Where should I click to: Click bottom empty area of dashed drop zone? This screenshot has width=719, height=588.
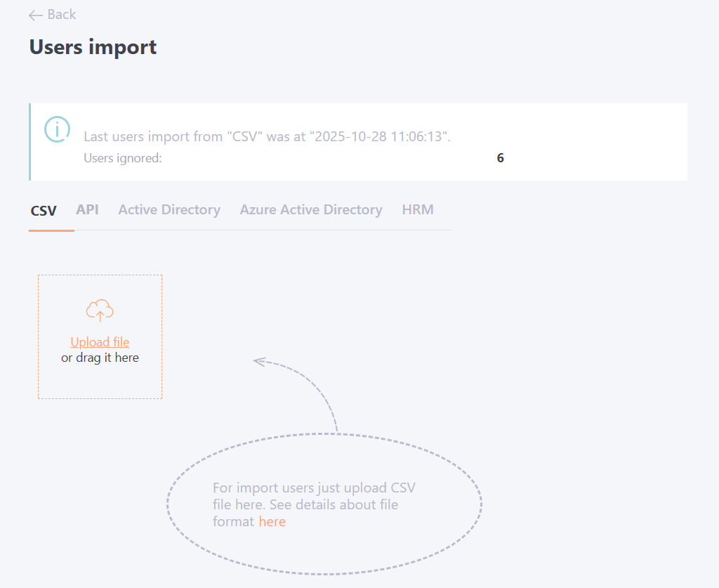(x=100, y=383)
